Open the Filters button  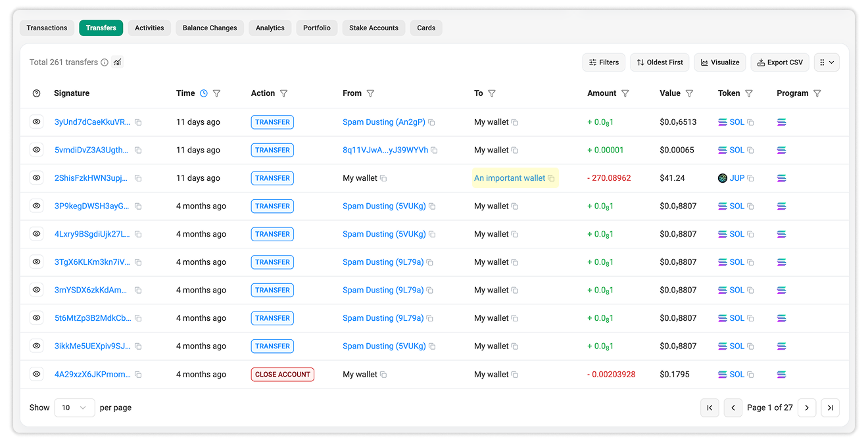[604, 62]
